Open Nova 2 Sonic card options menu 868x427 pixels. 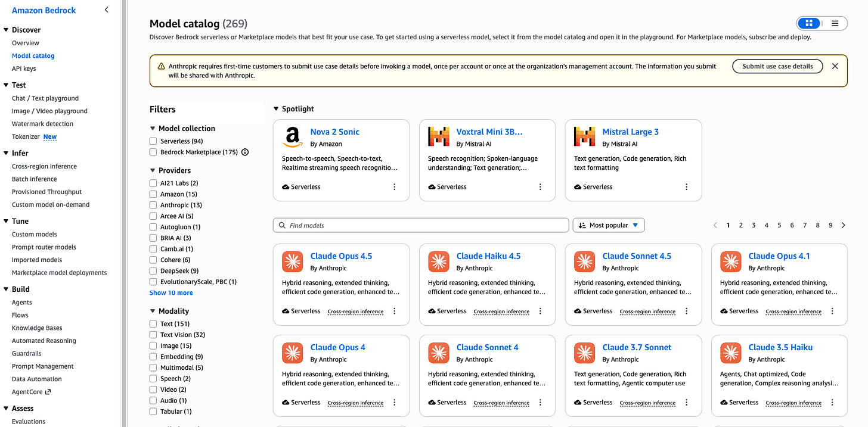(394, 187)
